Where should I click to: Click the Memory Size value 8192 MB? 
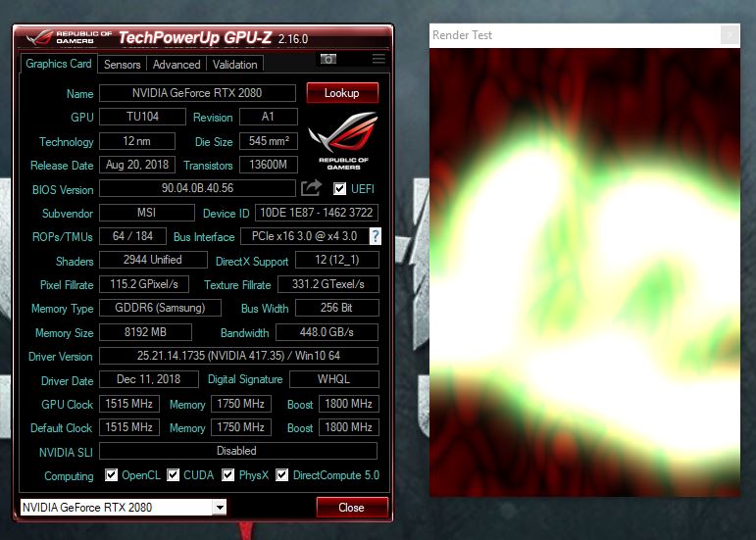point(145,332)
